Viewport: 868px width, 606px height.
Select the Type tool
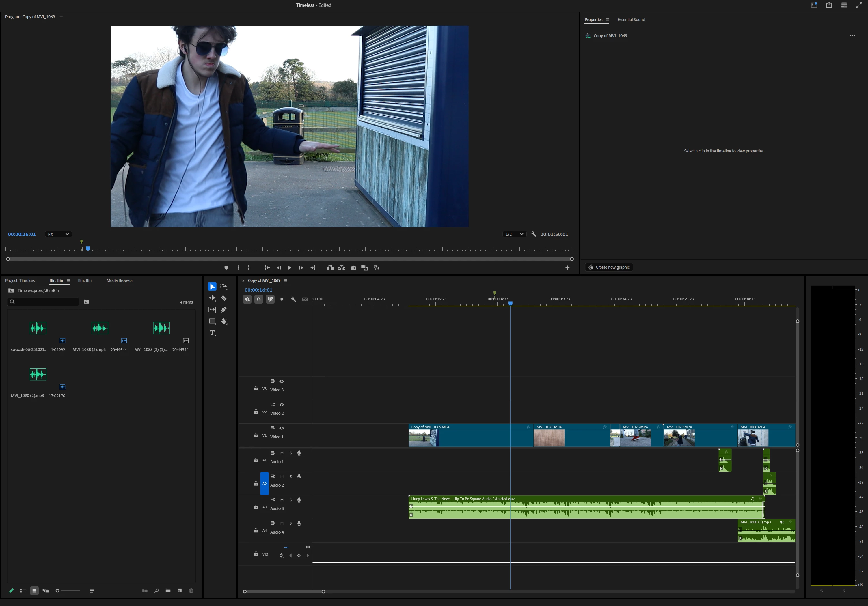(213, 333)
